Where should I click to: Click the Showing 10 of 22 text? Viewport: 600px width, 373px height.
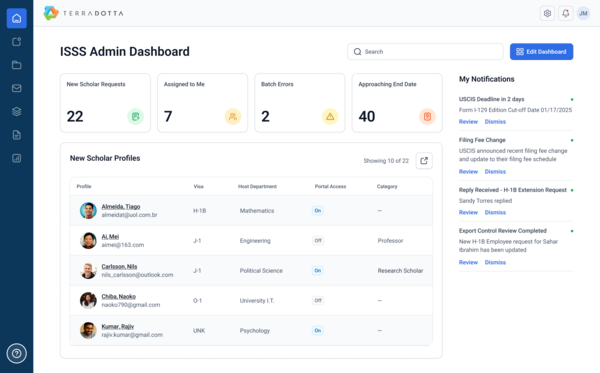(x=386, y=161)
